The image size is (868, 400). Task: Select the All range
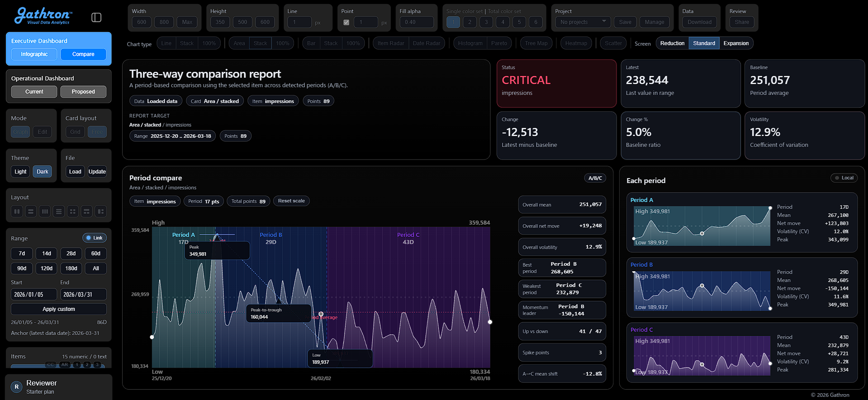[x=96, y=268]
